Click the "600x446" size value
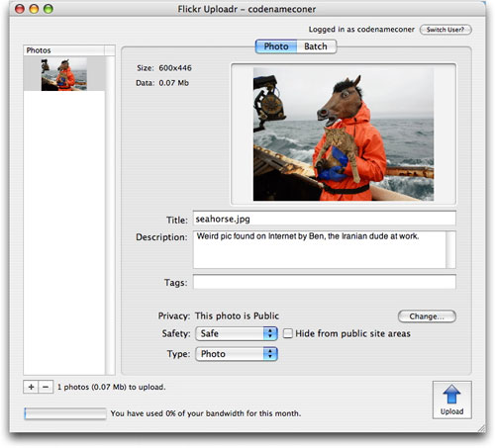The width and height of the screenshot is (495, 448). point(175,68)
